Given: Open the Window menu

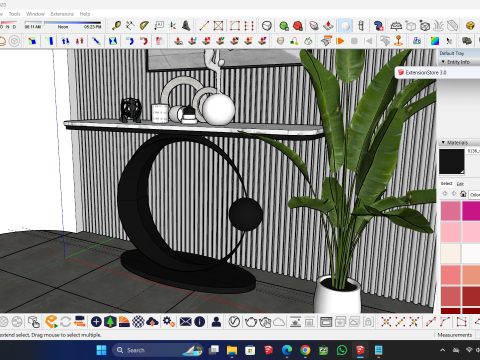Looking at the screenshot, I should [x=35, y=14].
